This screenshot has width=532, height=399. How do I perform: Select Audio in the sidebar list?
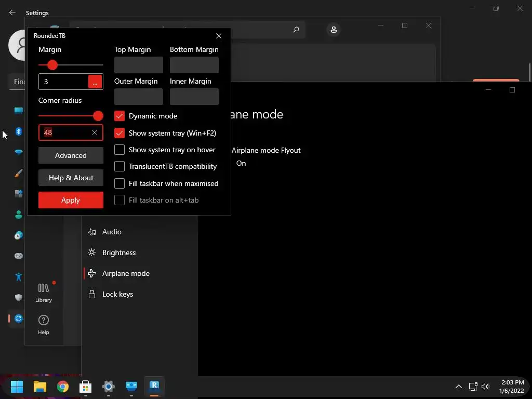point(140,232)
